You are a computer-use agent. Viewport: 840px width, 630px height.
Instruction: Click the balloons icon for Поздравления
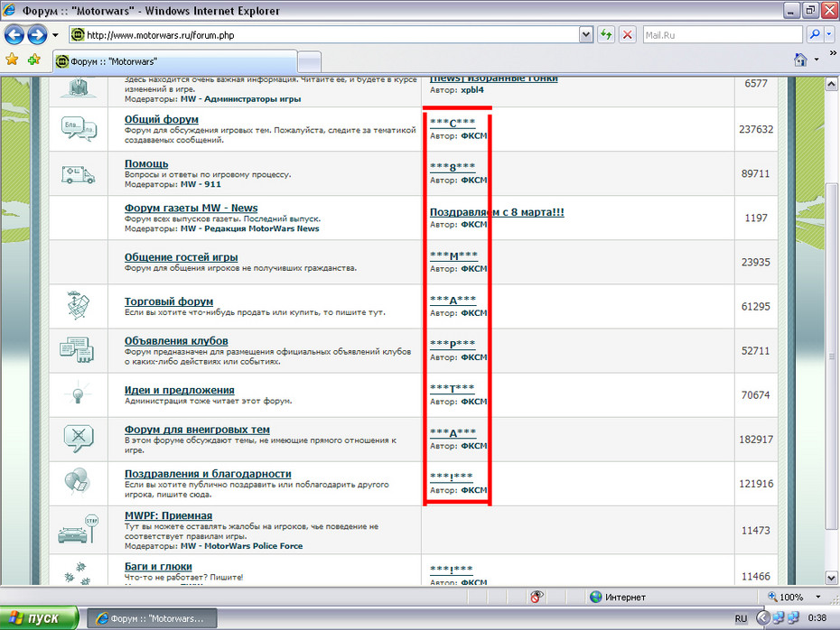tap(77, 481)
